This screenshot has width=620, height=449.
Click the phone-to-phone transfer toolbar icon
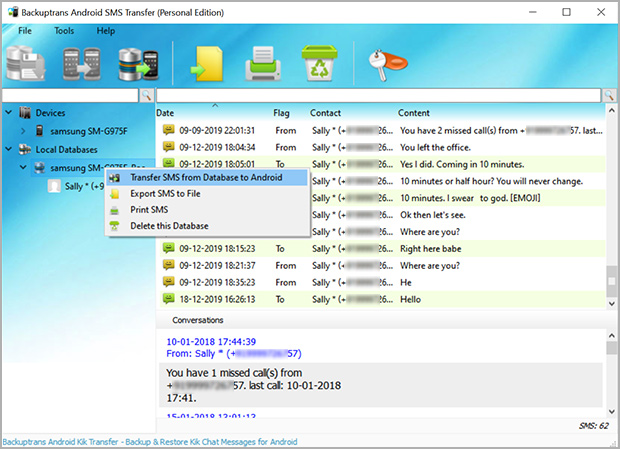pos(81,64)
